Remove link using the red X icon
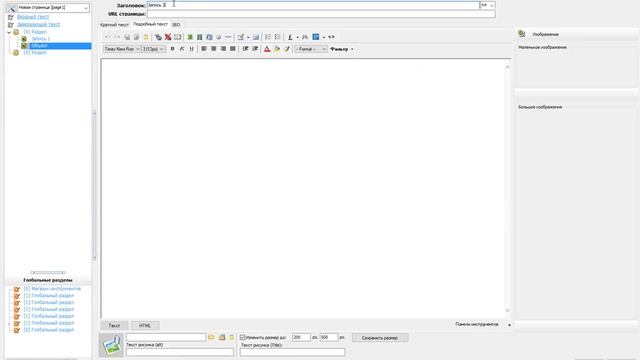640x360 pixels. 168,37
